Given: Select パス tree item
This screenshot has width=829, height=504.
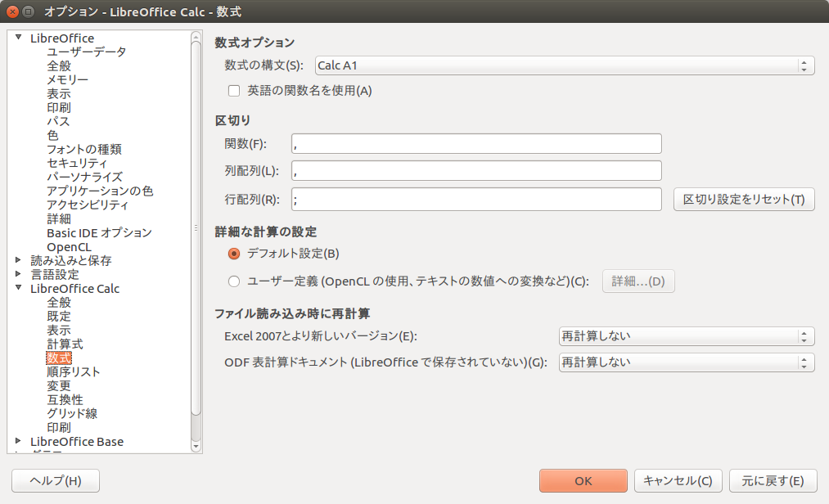Looking at the screenshot, I should tap(58, 121).
